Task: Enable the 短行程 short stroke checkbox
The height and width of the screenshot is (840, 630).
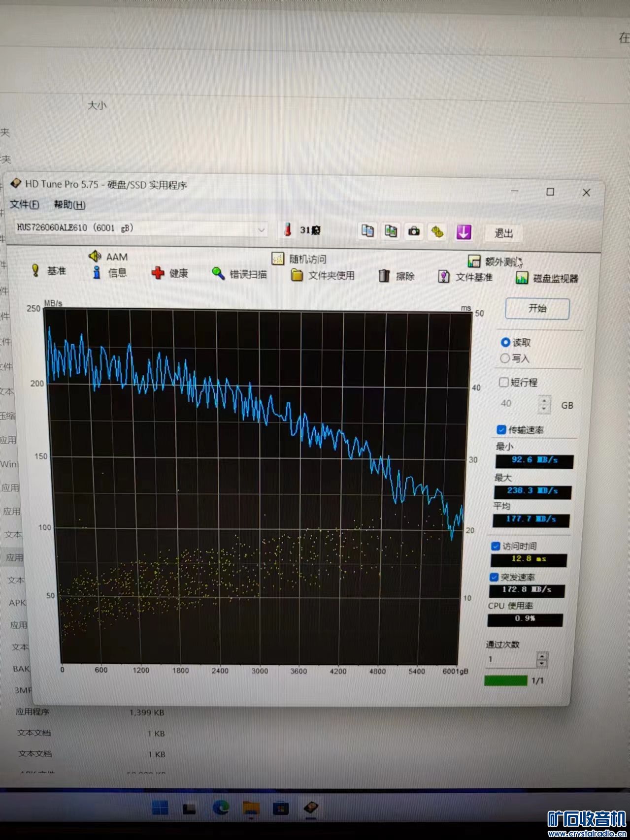Action: click(x=503, y=382)
